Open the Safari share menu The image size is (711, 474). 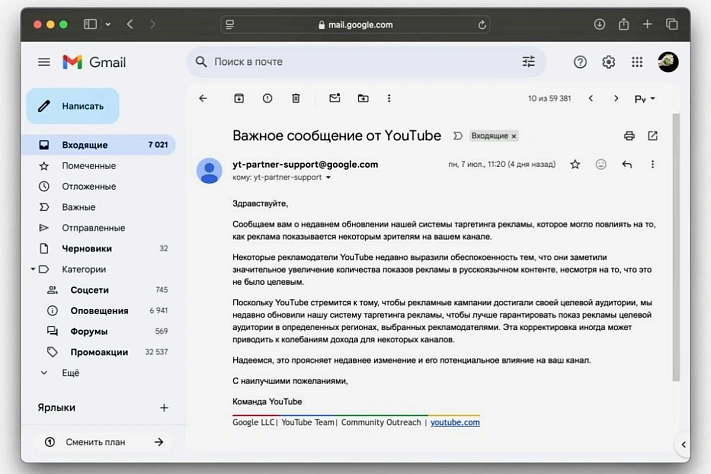(624, 24)
